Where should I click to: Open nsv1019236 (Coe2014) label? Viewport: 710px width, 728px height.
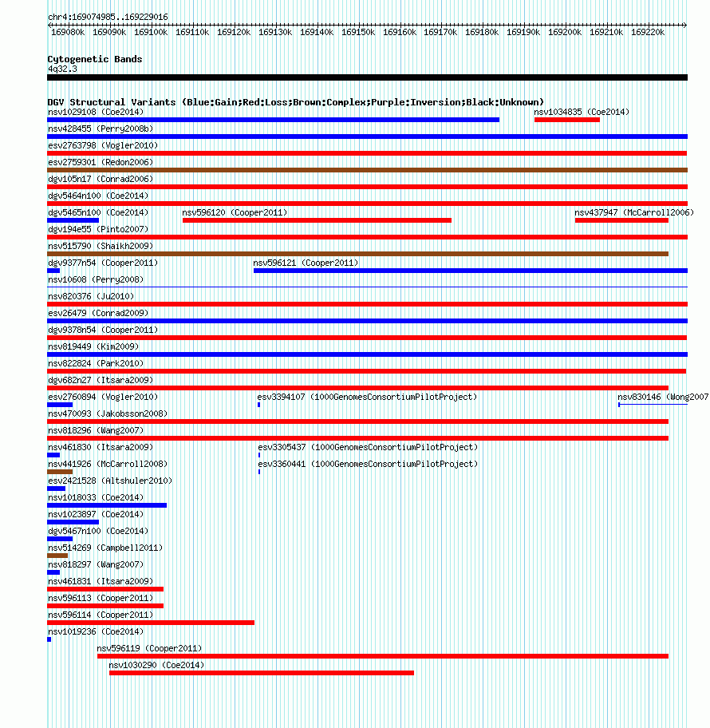point(96,631)
